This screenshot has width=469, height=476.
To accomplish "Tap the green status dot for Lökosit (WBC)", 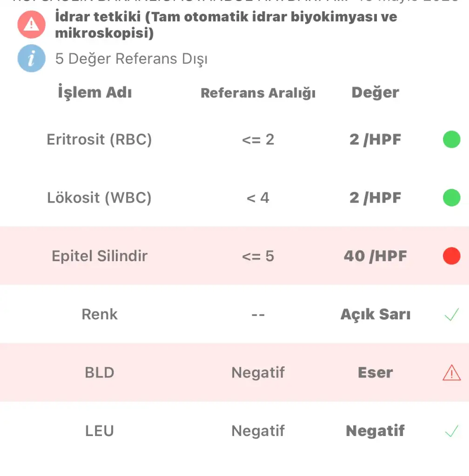I will pos(451,198).
